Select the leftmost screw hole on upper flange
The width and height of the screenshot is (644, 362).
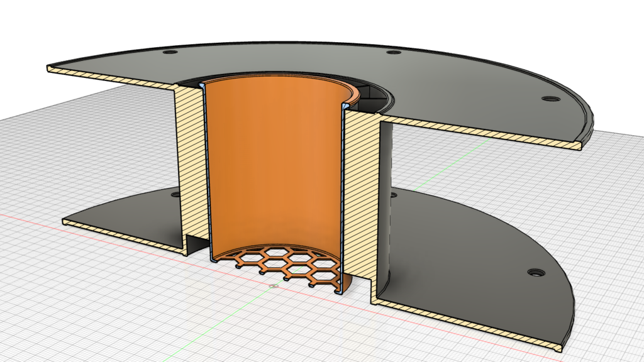[170, 53]
